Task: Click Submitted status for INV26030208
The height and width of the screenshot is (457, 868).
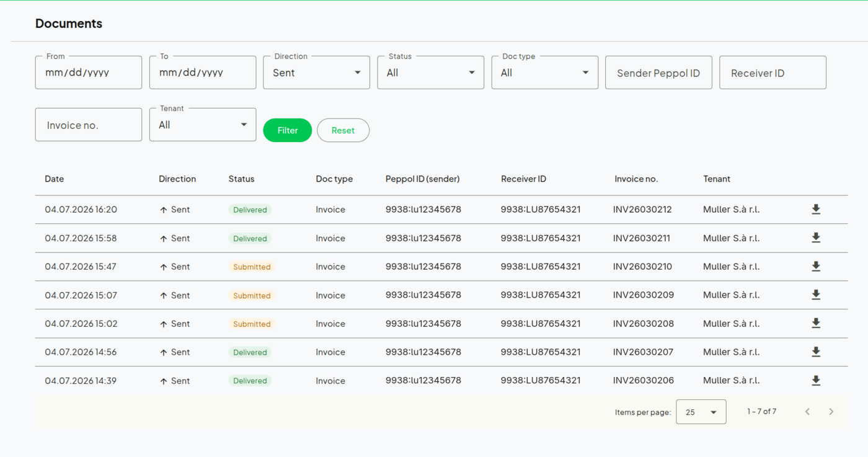Action: pos(252,324)
